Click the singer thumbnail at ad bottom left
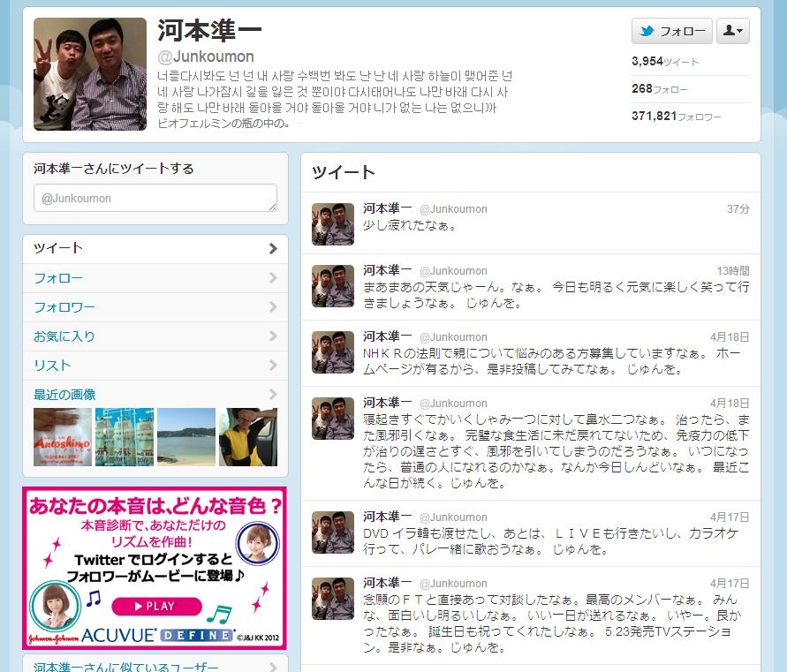Screen dimensions: 787x672 56,605
